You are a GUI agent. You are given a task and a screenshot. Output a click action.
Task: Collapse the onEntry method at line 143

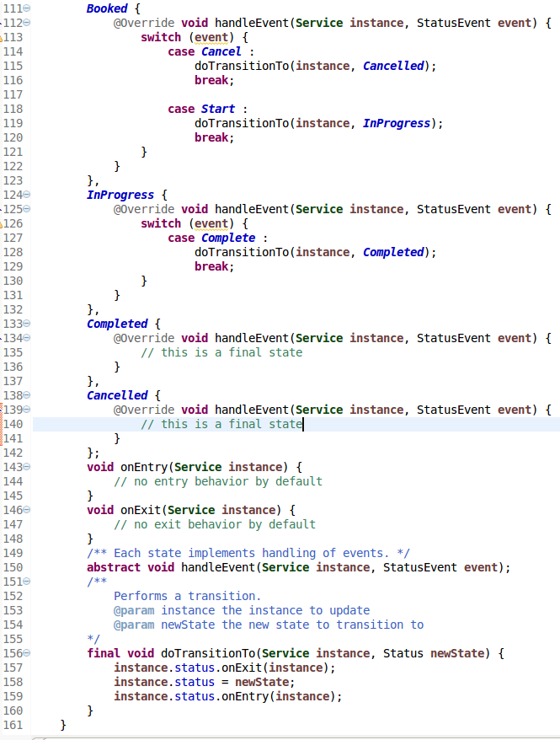pyautogui.click(x=27, y=467)
